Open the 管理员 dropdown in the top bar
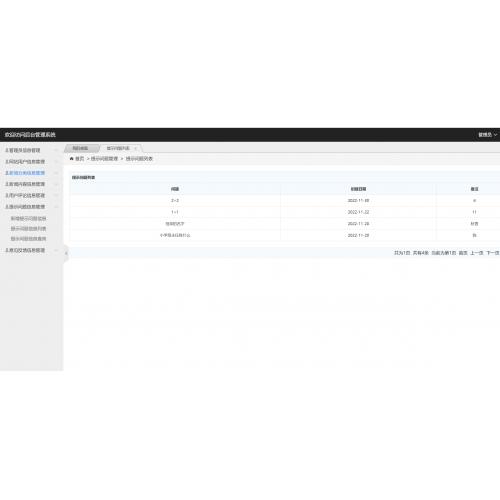 tap(487, 135)
